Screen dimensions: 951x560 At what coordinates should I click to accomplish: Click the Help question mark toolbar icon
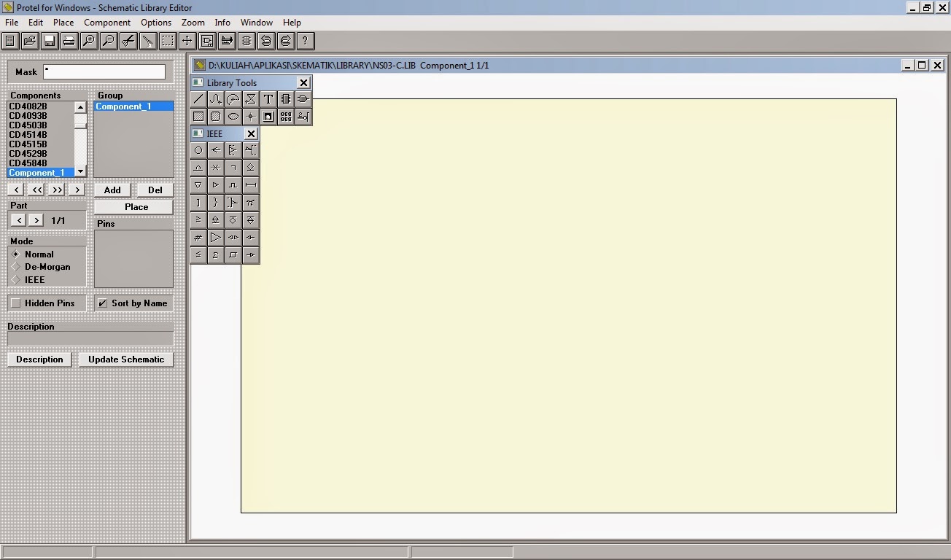tap(304, 41)
